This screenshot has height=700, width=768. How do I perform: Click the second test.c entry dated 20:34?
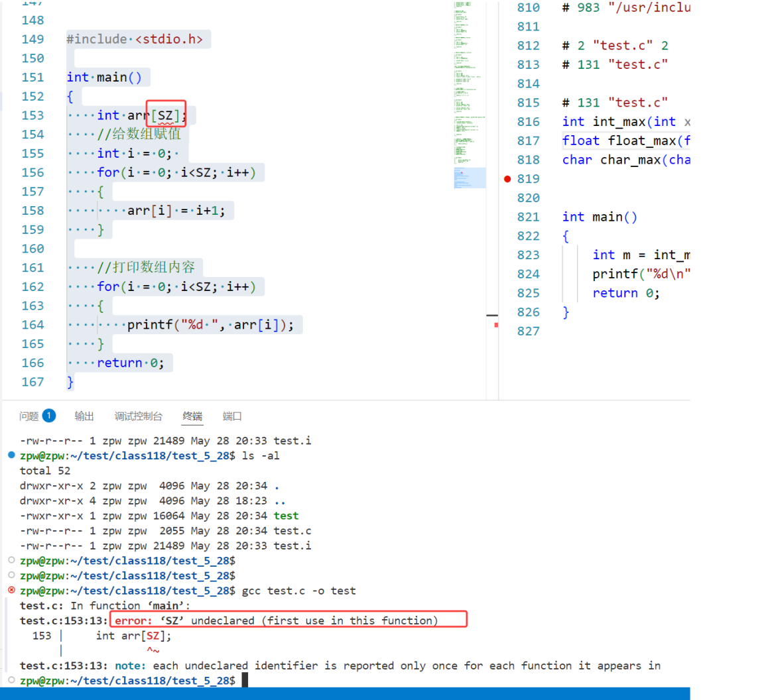pyautogui.click(x=292, y=530)
